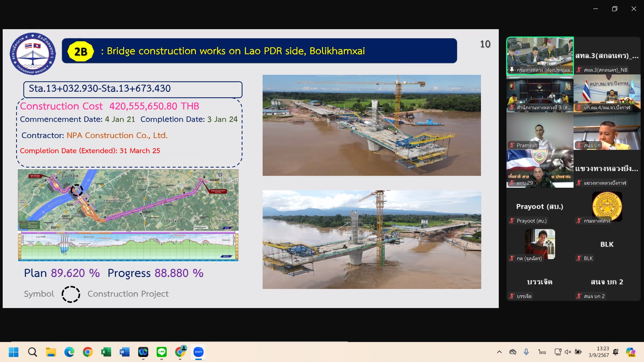Open File Explorer from the taskbar

tap(51, 352)
